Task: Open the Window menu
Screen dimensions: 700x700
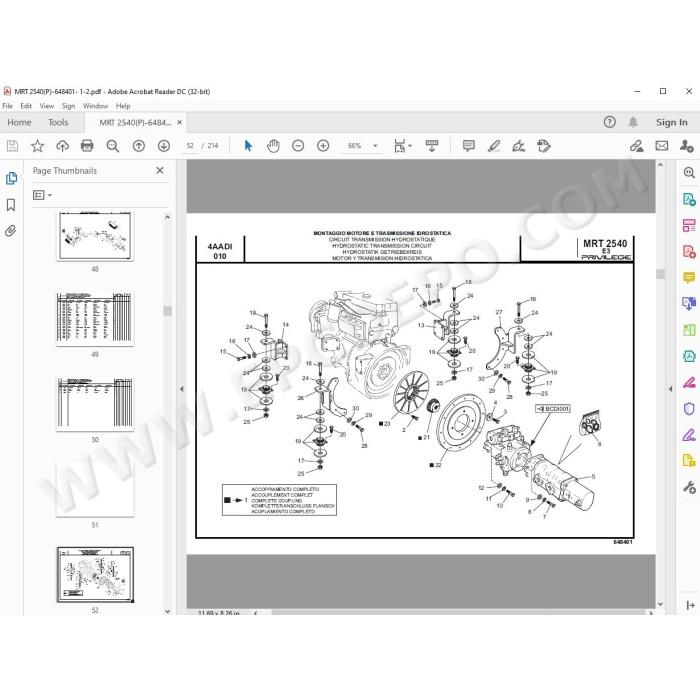Action: 96,106
